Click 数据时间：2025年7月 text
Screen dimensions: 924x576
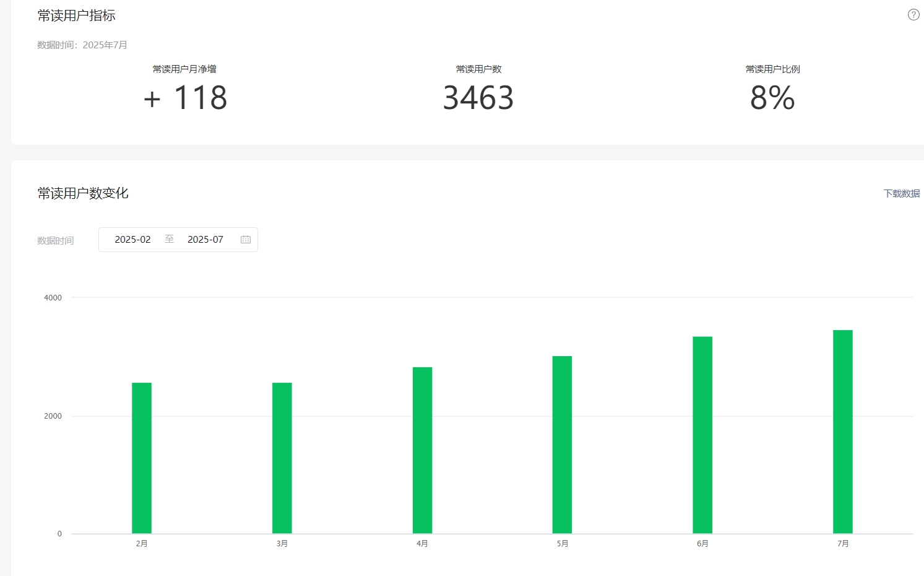[82, 45]
